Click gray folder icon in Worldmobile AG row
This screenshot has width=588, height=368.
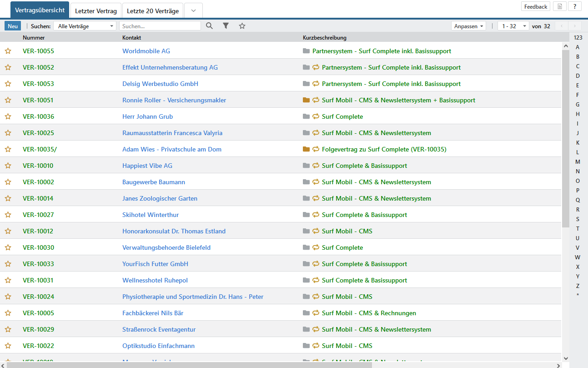point(306,51)
